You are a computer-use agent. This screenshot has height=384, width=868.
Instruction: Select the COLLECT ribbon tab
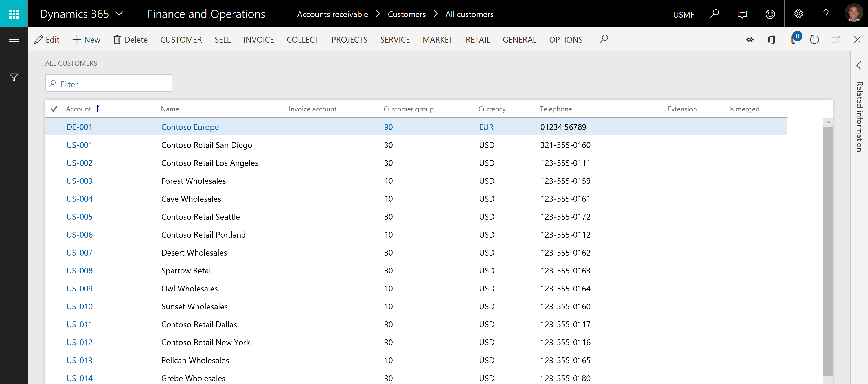[x=303, y=39]
